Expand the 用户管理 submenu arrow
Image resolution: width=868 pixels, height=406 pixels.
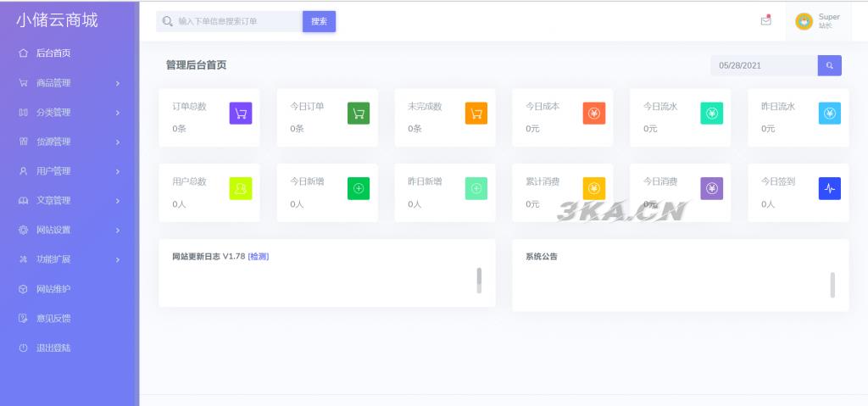tap(117, 171)
